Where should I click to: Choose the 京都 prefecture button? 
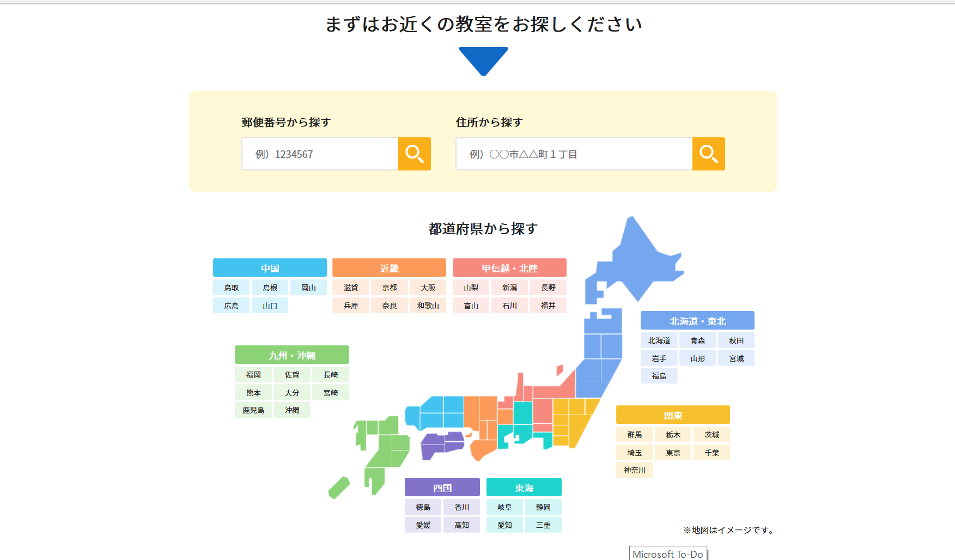[390, 288]
